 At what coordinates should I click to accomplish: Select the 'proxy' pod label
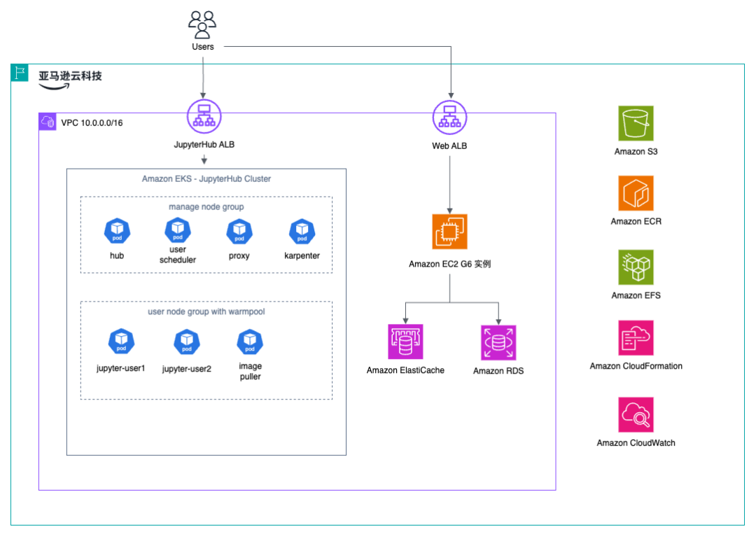[x=239, y=256]
